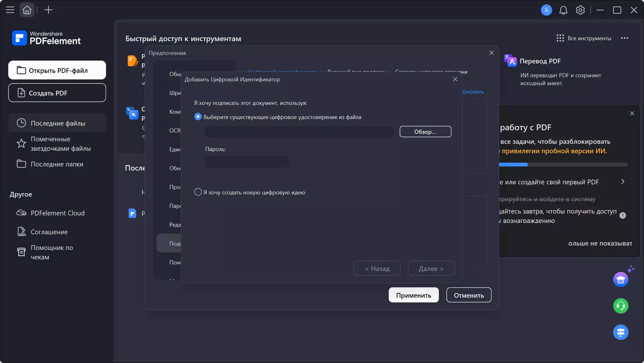Click the Применить button
Screen dimensions: 644x363
click(x=414, y=295)
